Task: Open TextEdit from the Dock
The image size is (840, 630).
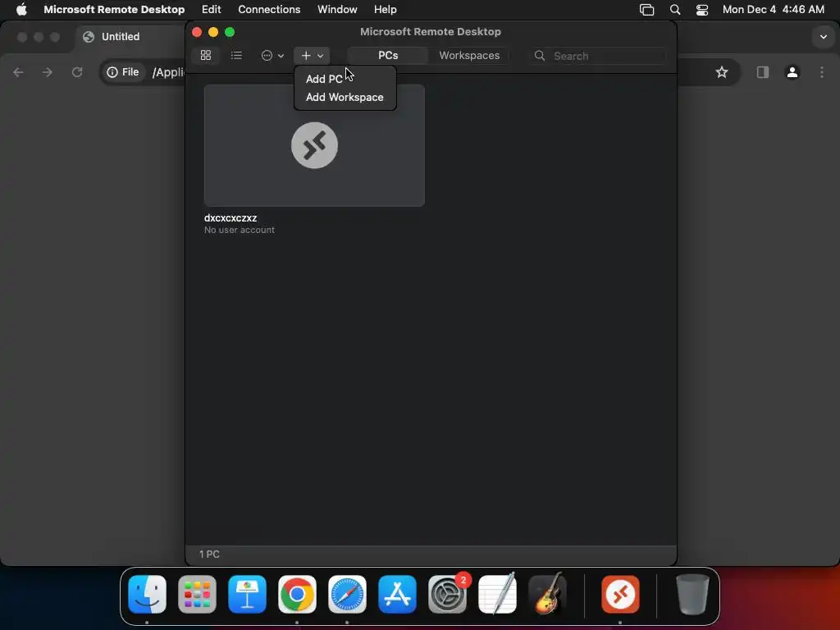Action: (x=497, y=594)
